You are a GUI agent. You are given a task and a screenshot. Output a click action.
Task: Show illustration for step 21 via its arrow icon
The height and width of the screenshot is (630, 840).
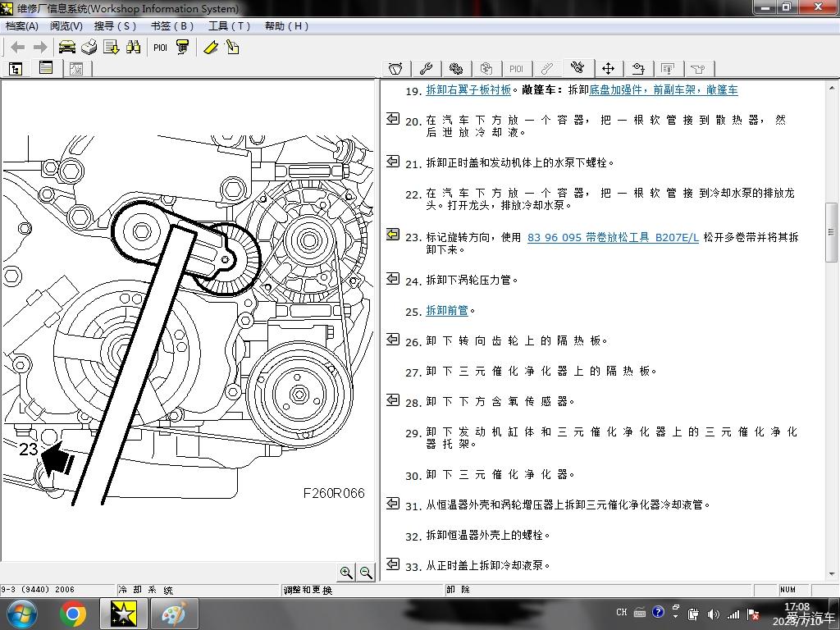(393, 161)
